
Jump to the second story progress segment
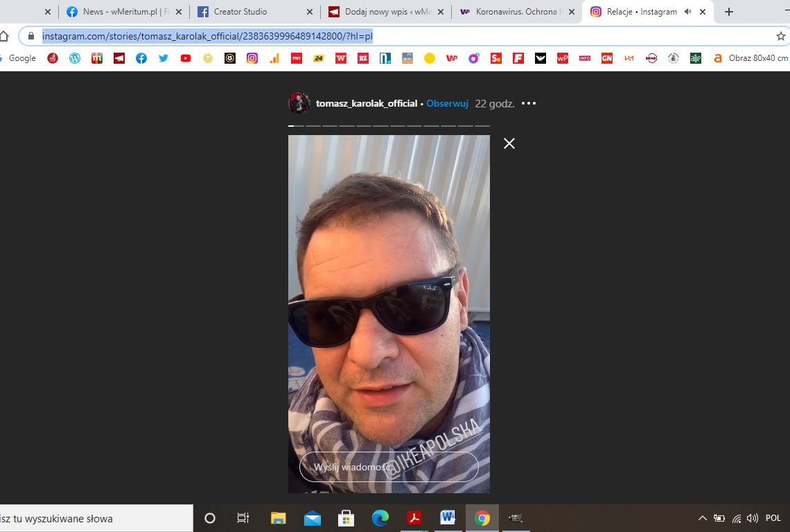coord(313,126)
